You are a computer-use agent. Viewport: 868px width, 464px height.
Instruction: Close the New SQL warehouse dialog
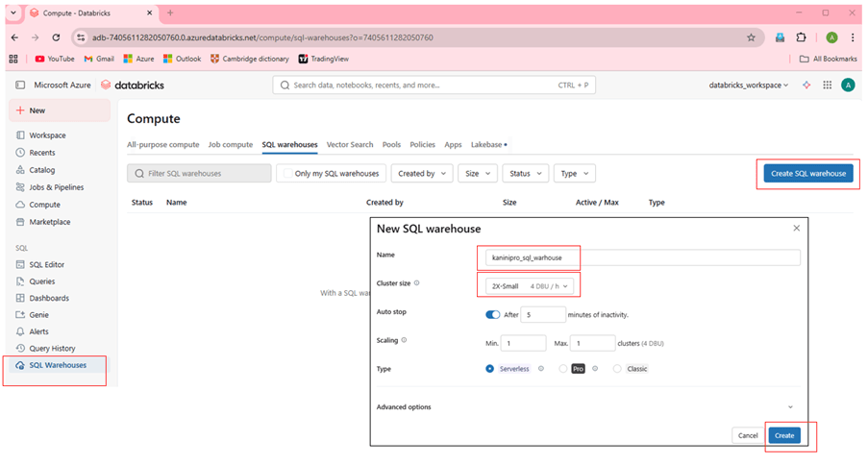pos(796,229)
